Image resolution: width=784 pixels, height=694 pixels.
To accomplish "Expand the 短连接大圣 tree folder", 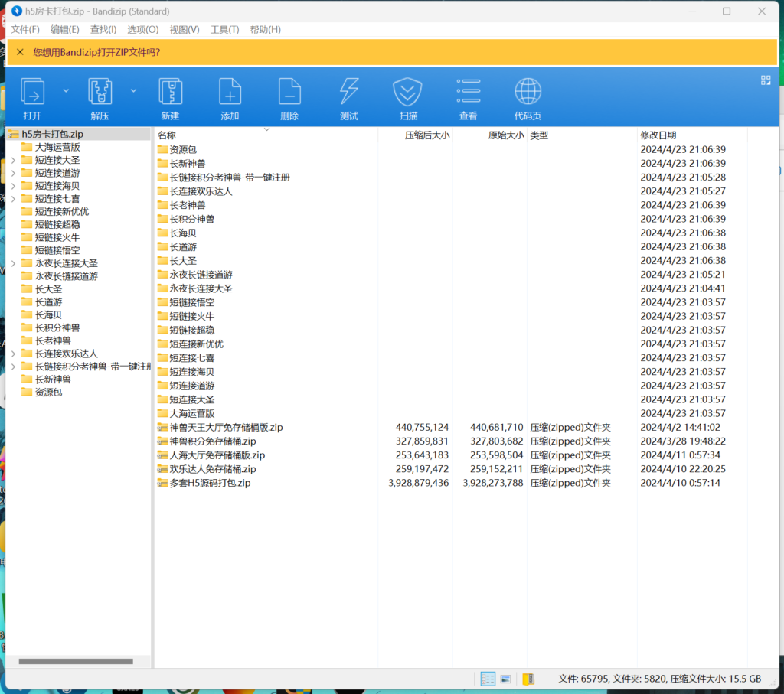I will click(13, 161).
